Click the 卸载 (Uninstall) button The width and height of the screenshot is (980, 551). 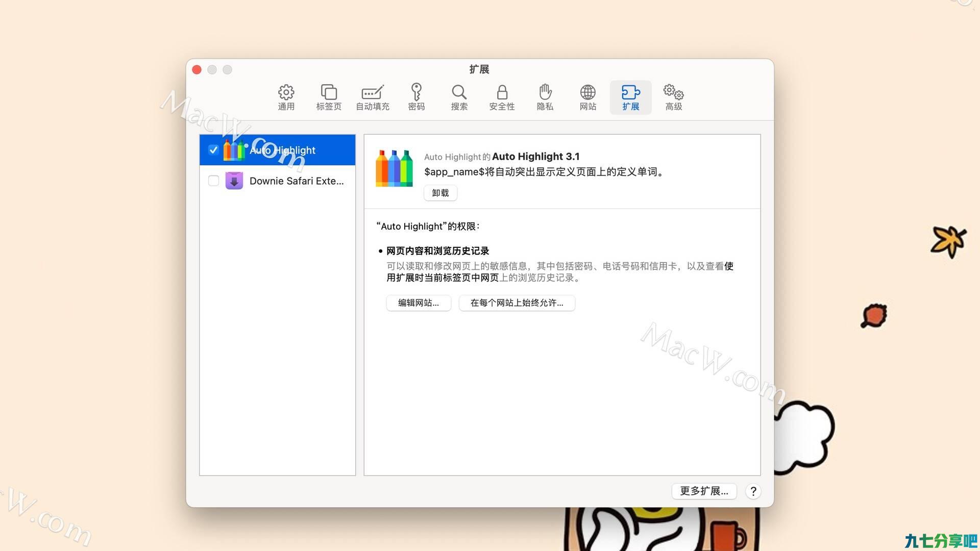pos(440,193)
